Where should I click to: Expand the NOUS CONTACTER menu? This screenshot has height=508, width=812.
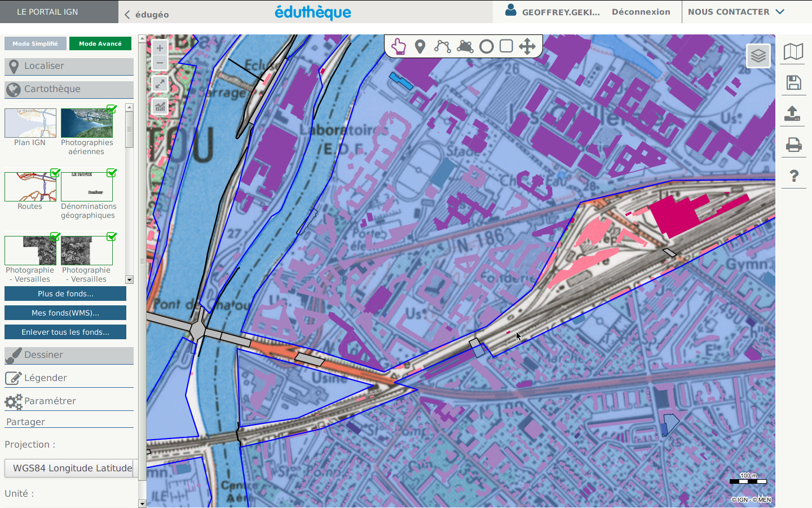[x=736, y=12]
